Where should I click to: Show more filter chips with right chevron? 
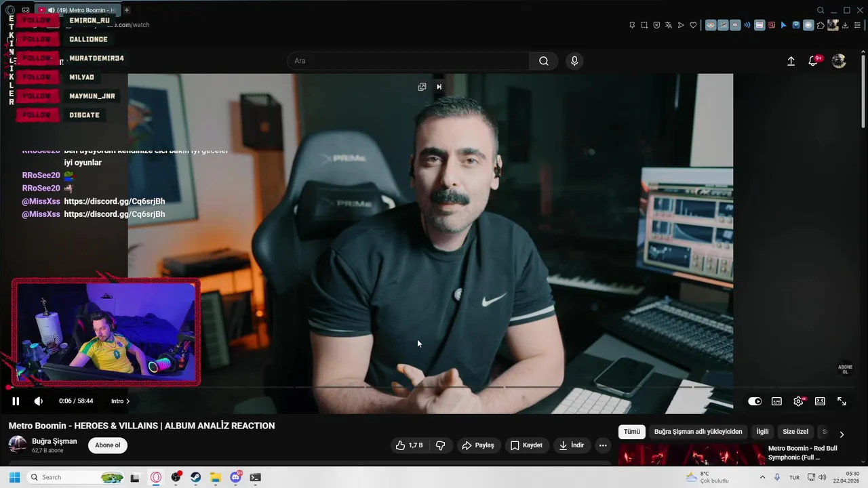pos(842,434)
